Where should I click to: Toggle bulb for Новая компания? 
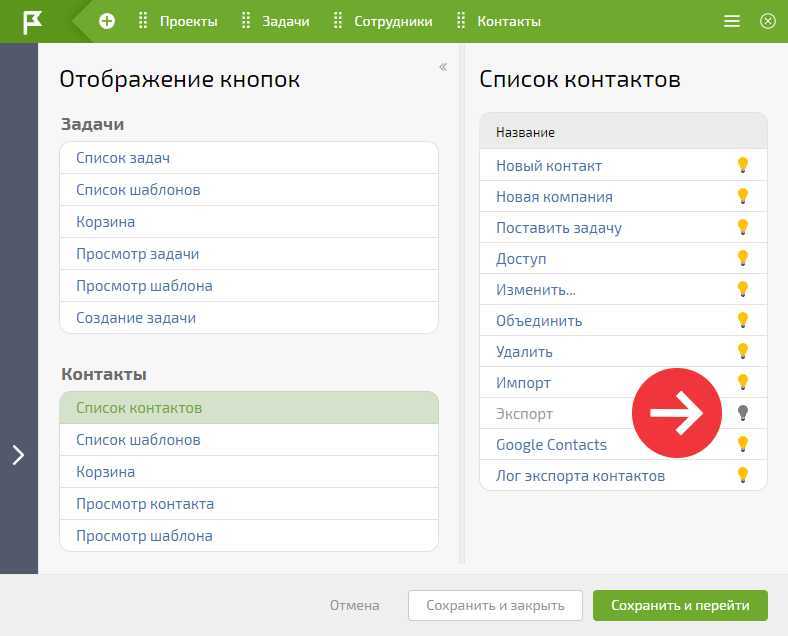tap(743, 196)
